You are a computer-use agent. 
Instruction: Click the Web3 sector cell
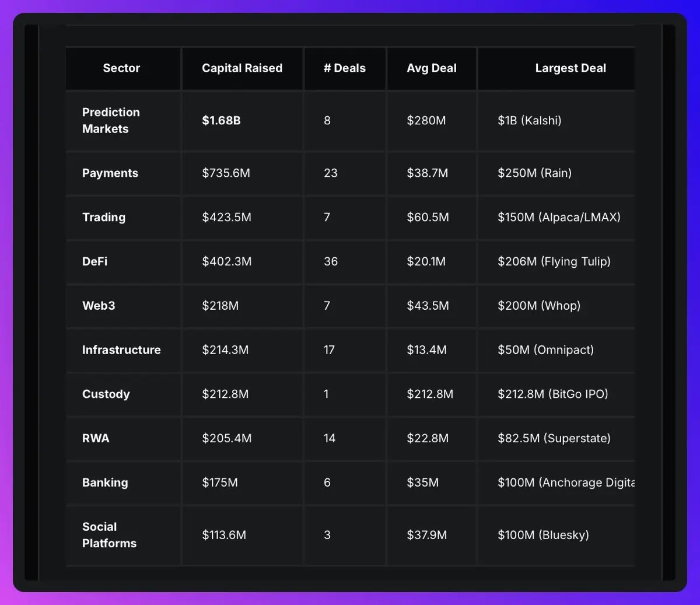click(x=99, y=306)
